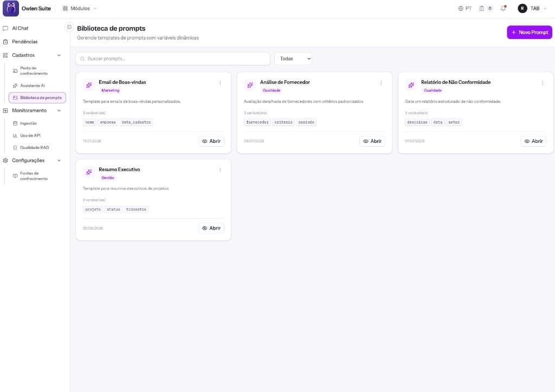Screen dimensions: 555x392
Task: Click the nome variable chip
Action: coord(89,122)
